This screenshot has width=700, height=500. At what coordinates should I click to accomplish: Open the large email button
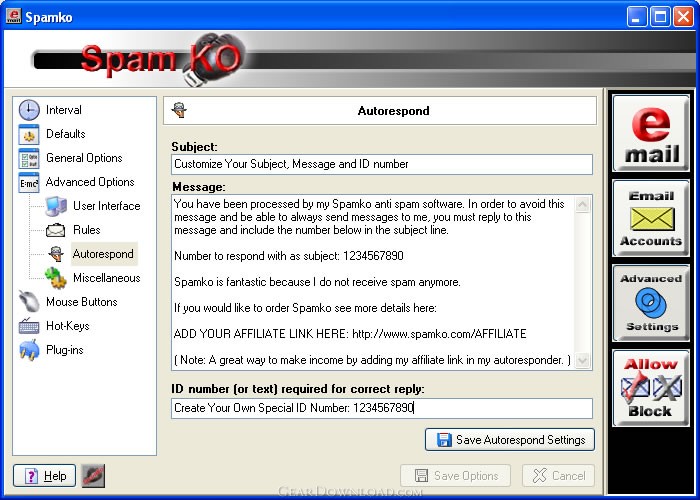(x=651, y=133)
